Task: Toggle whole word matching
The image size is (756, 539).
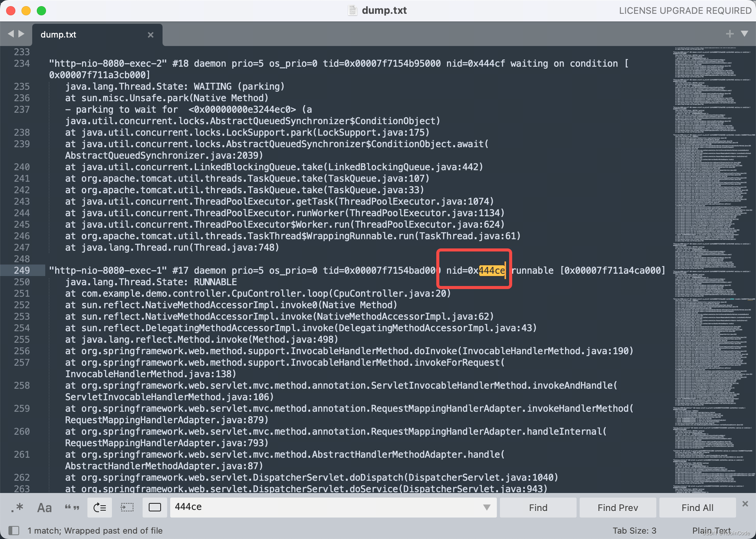Action: 72,508
